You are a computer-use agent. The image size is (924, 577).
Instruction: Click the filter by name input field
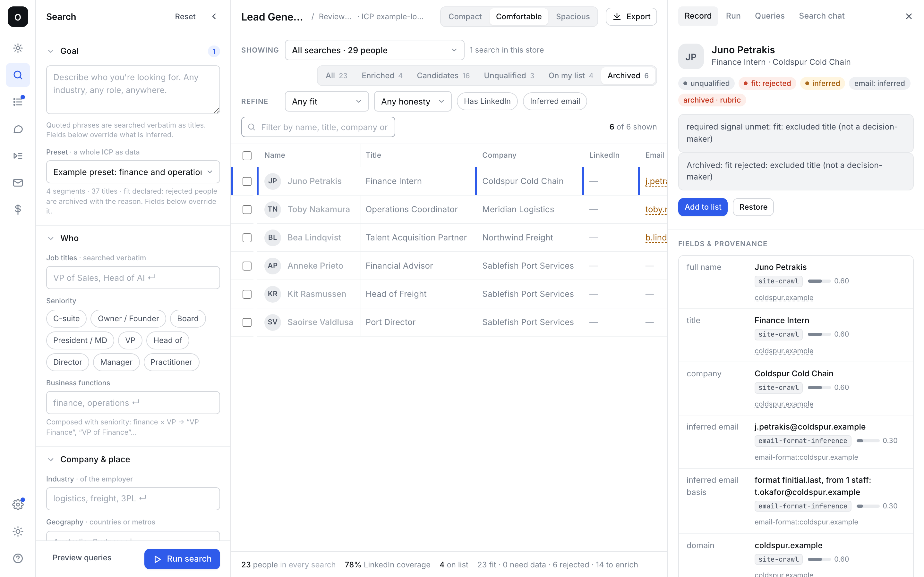[318, 127]
